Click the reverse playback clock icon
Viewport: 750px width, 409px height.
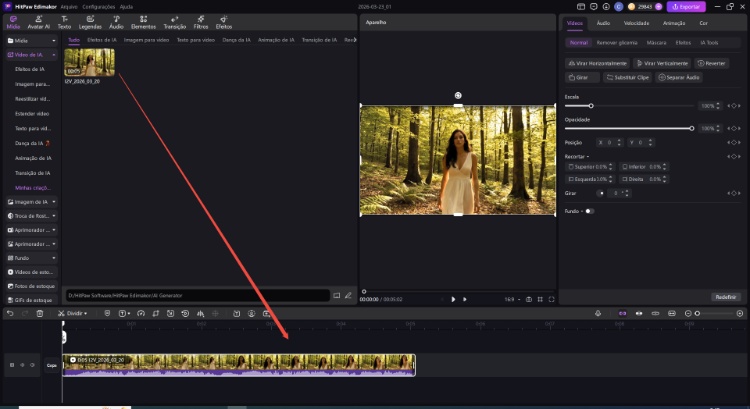185,313
